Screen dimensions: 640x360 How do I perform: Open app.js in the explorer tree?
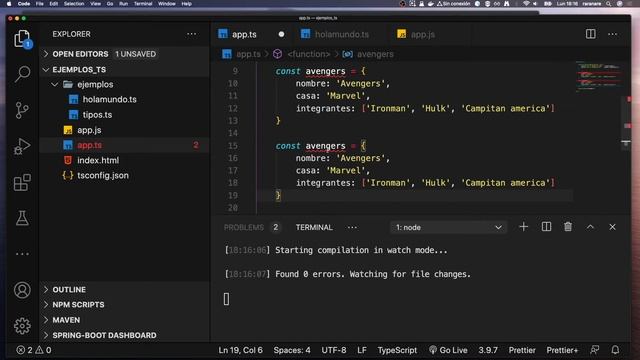pos(124,130)
